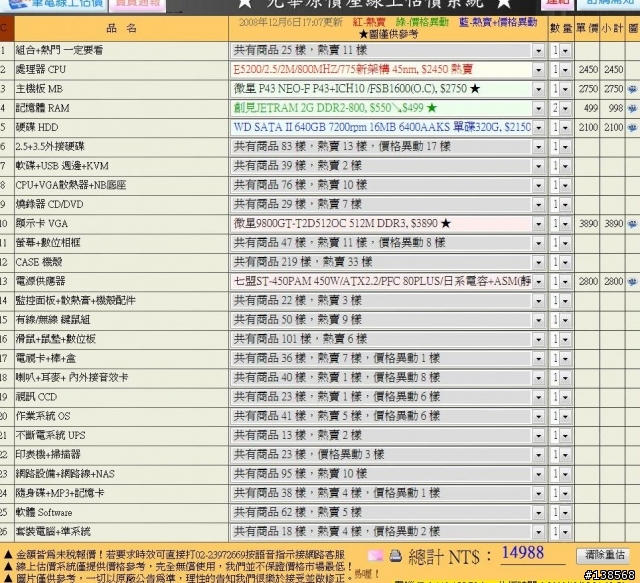The width and height of the screenshot is (640, 583).
Task: Click the 不斷電系統 UPS category label
Action: [51, 435]
